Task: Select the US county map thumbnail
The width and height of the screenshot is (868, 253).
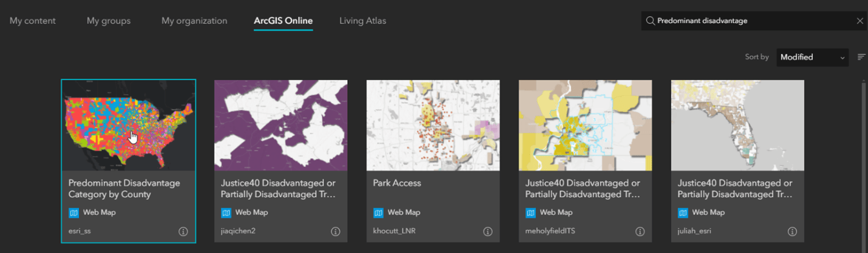Action: (129, 126)
